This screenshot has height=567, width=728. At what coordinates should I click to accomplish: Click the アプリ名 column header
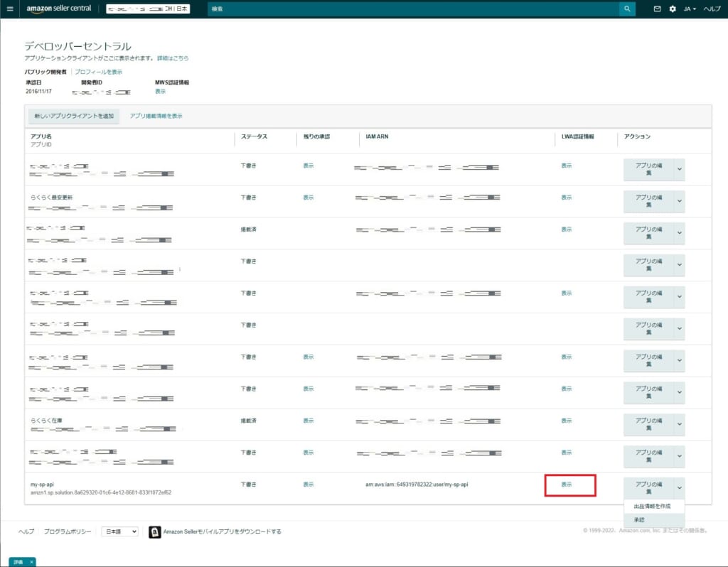41,136
